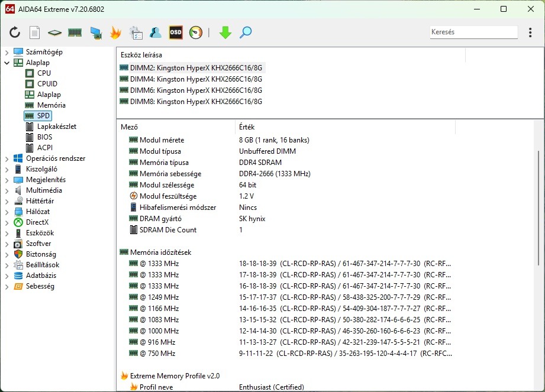Expand the Megjelenítés tree node
This screenshot has height=392, width=545.
[7, 180]
